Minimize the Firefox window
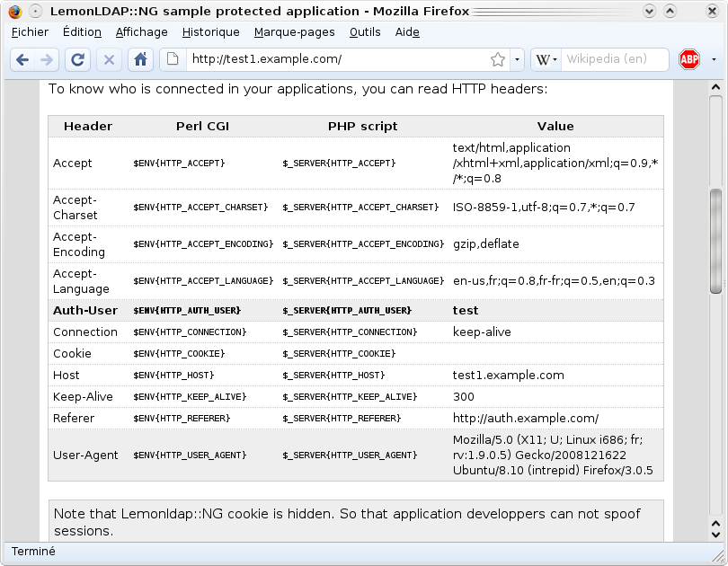Image resolution: width=728 pixels, height=566 pixels. 649,11
